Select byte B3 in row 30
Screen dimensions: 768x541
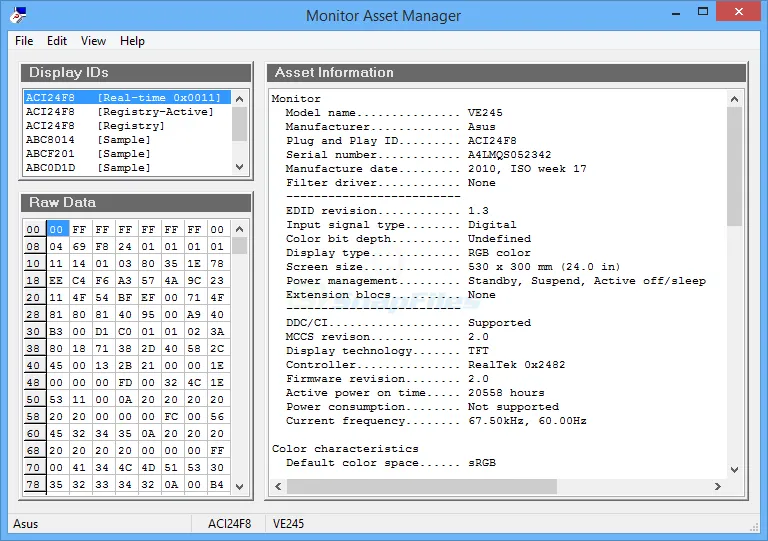coord(56,331)
